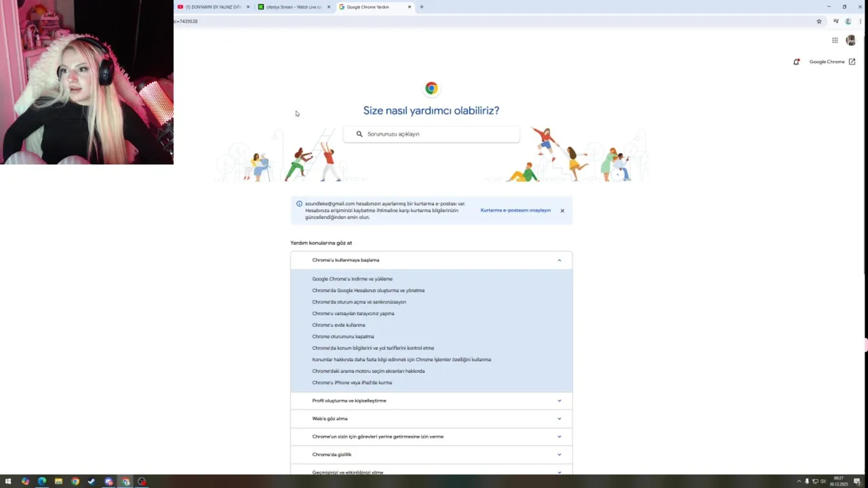The width and height of the screenshot is (868, 488).
Task: Open Discord from the taskbar
Action: [108, 482]
